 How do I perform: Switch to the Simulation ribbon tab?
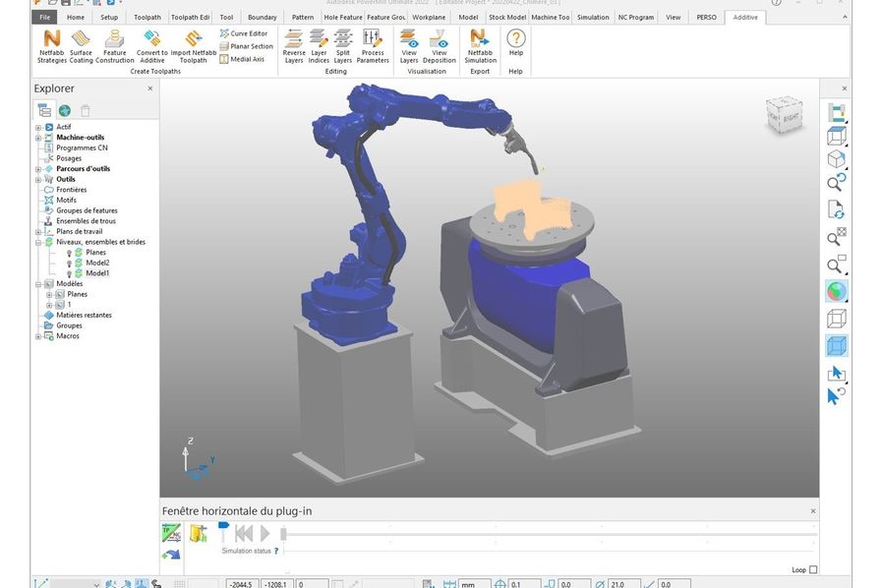point(593,18)
